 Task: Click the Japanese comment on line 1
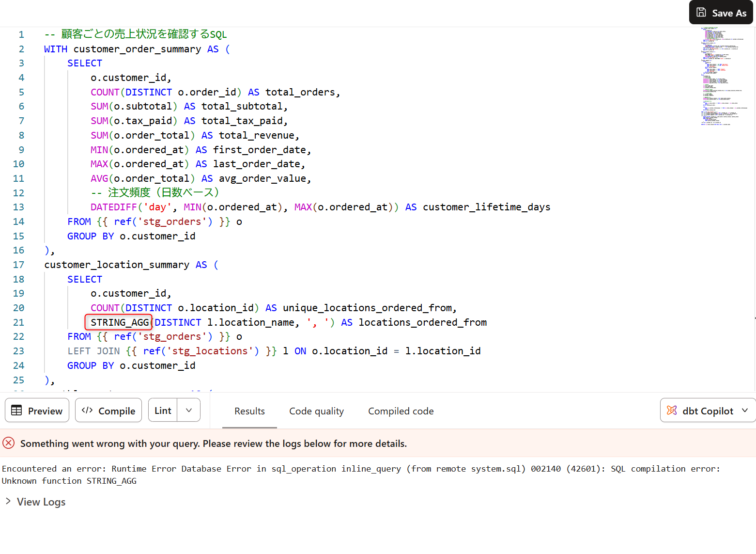pos(136,34)
